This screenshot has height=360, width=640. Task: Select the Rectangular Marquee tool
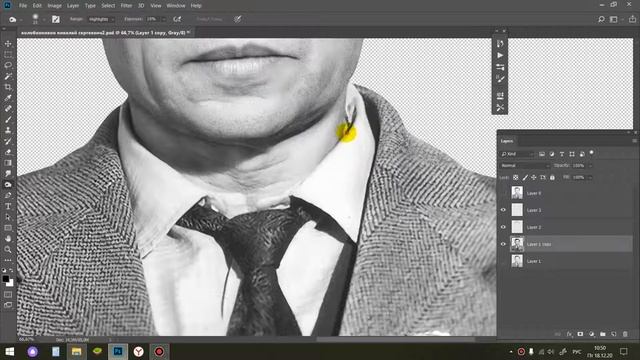[8, 54]
